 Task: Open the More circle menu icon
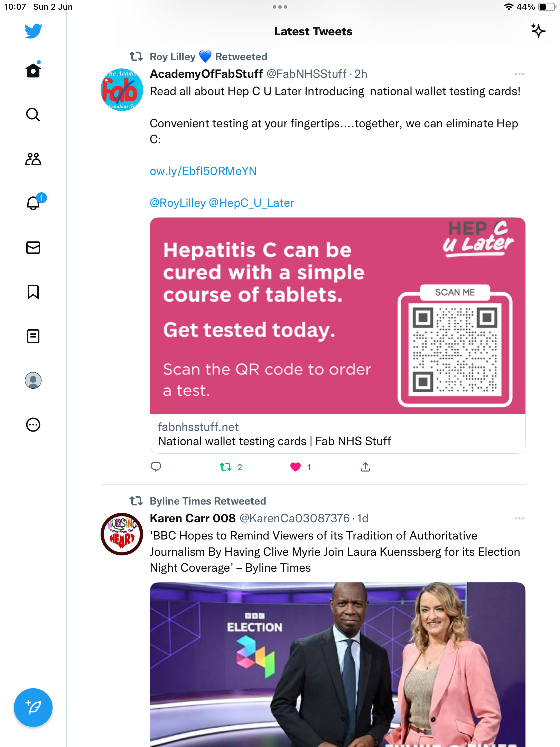(x=33, y=425)
